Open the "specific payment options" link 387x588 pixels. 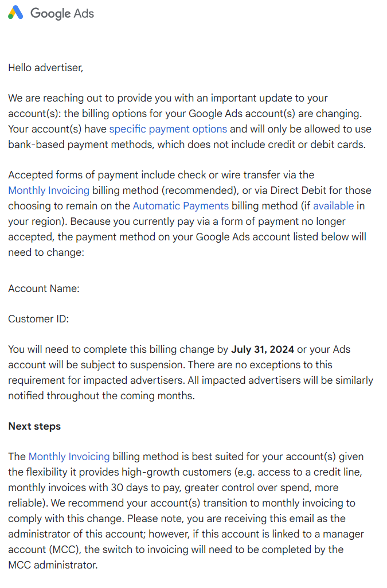(x=168, y=129)
